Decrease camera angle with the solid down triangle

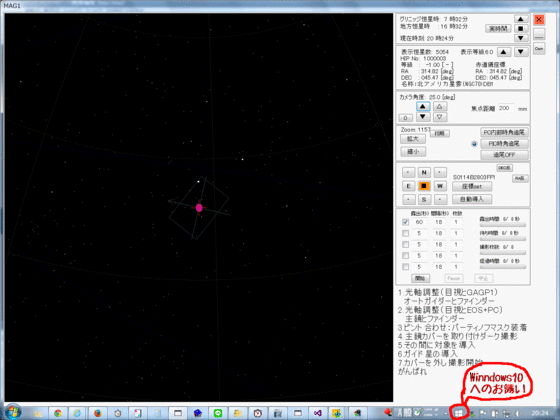(x=423, y=116)
